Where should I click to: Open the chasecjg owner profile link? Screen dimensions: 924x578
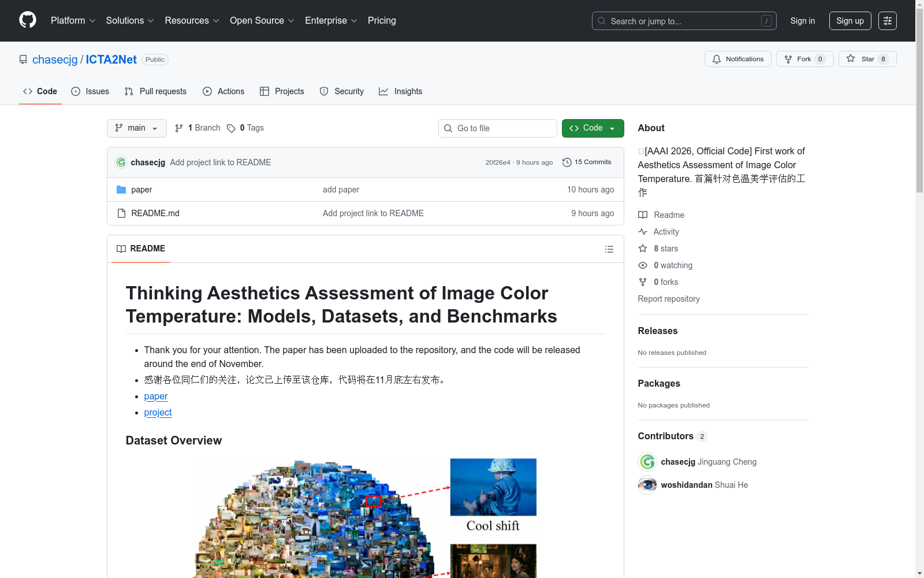pos(55,60)
